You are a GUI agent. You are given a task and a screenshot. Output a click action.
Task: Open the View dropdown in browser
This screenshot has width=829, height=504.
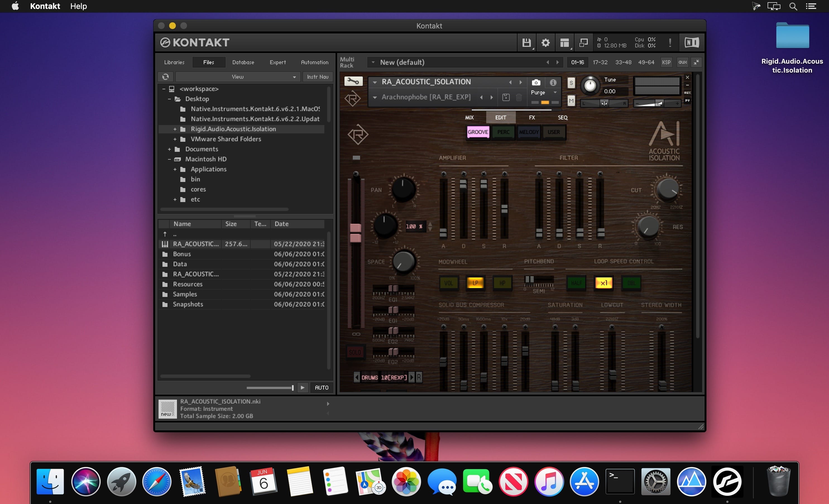coord(238,77)
